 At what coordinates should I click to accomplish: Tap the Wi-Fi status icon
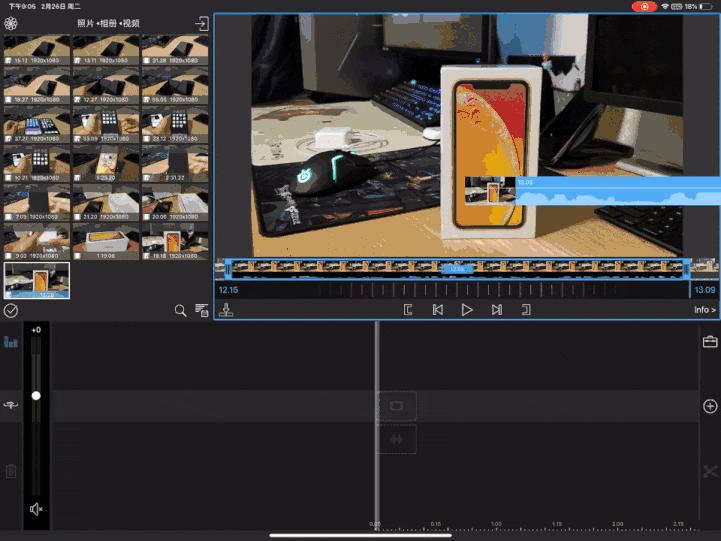(x=664, y=6)
